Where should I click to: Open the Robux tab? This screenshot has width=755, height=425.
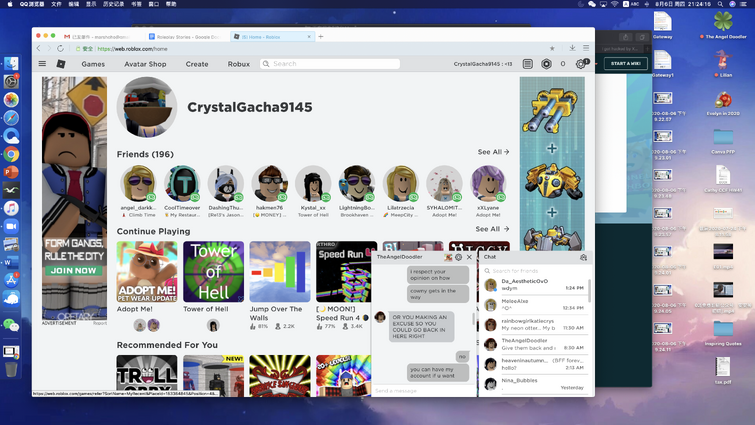point(238,64)
